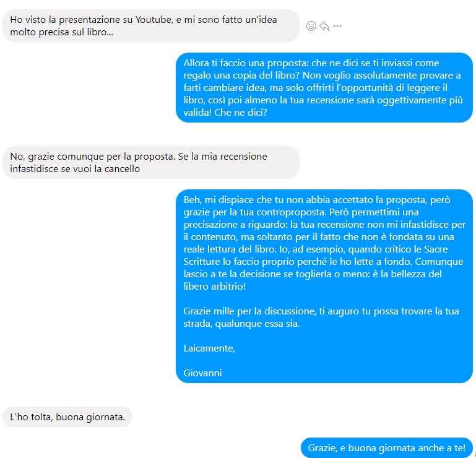Click the reply arrow icon beside first message
Viewport: 476px width, 458px height.
click(x=324, y=26)
